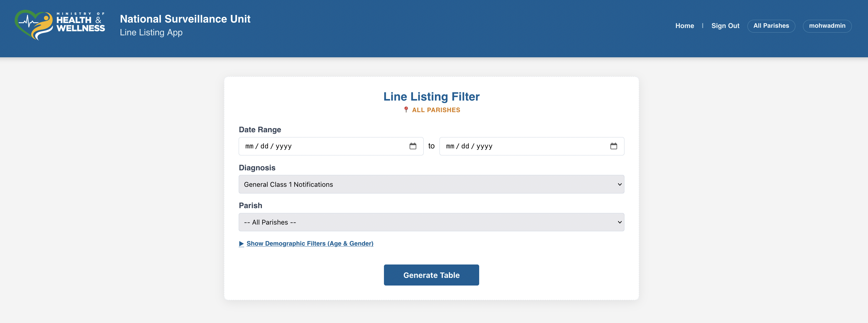The height and width of the screenshot is (323, 868).
Task: Click the Line Listing Filter heading
Action: [431, 97]
